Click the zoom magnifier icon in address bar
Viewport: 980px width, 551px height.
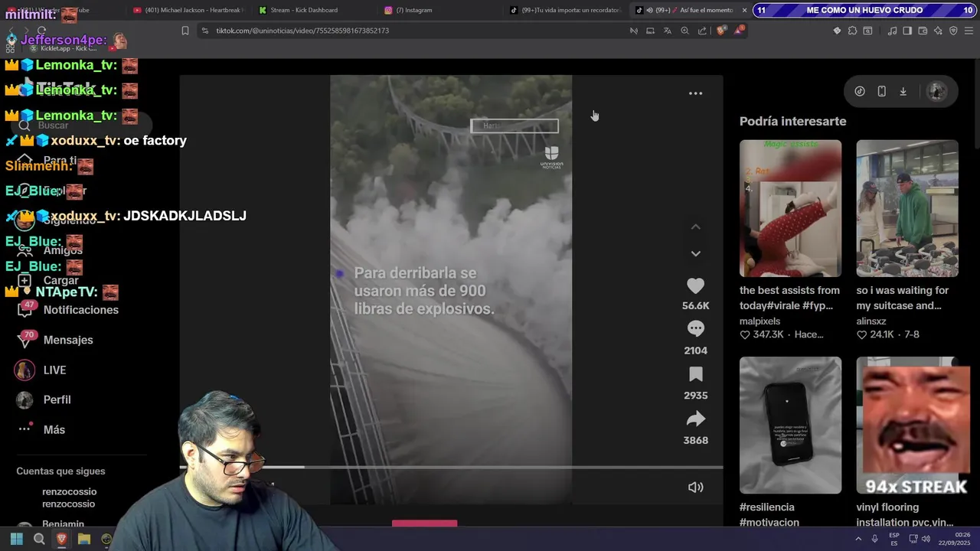tap(684, 31)
